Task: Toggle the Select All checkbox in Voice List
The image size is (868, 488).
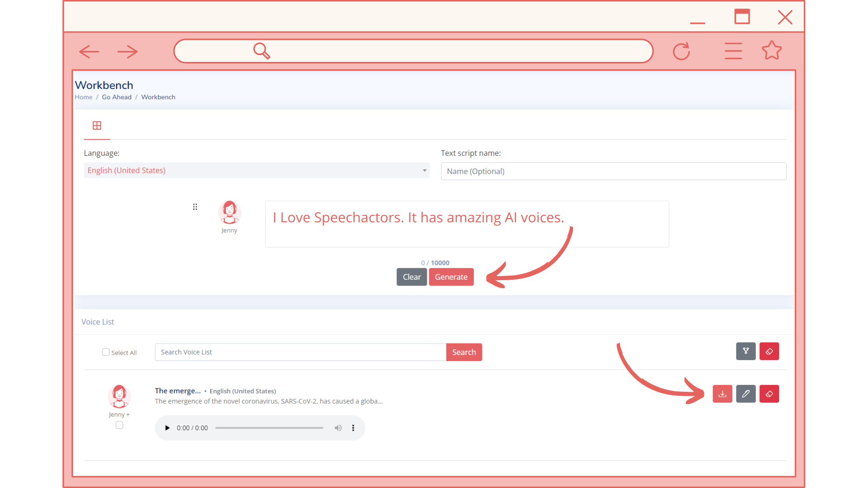Action: coord(105,352)
